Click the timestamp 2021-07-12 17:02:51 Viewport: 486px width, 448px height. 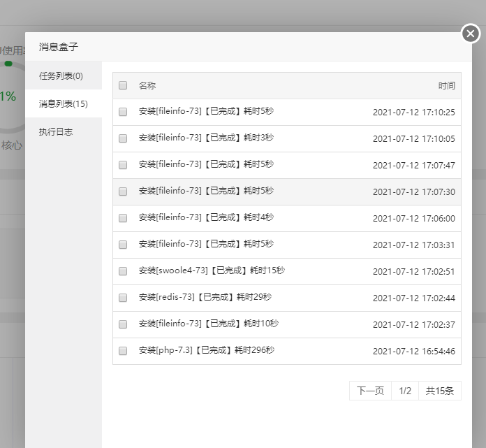(x=414, y=272)
